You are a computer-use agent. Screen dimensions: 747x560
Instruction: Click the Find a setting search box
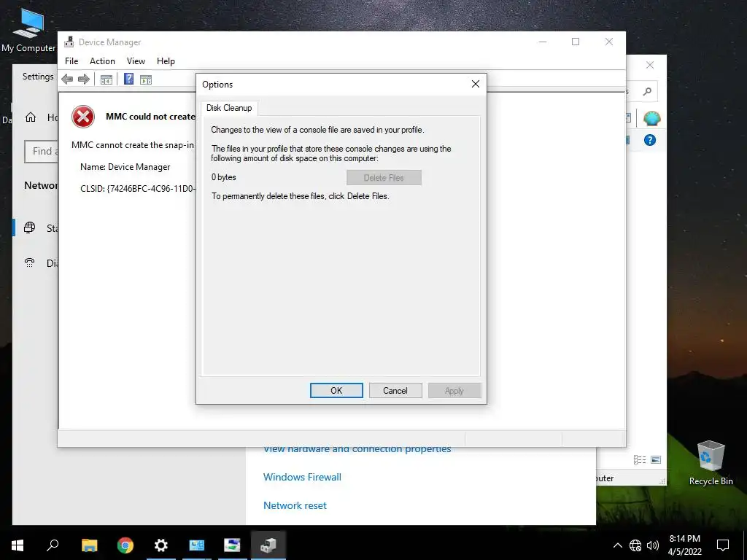click(x=42, y=152)
